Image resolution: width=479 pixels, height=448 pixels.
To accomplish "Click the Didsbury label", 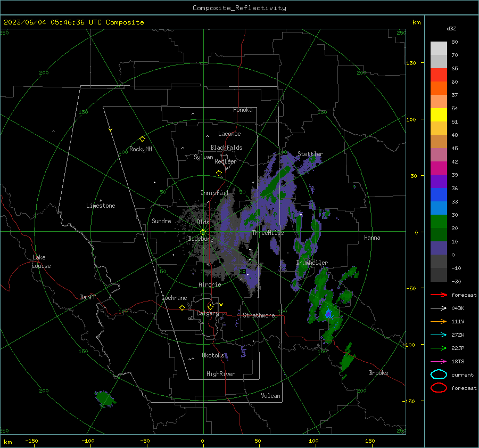I will coord(201,239).
